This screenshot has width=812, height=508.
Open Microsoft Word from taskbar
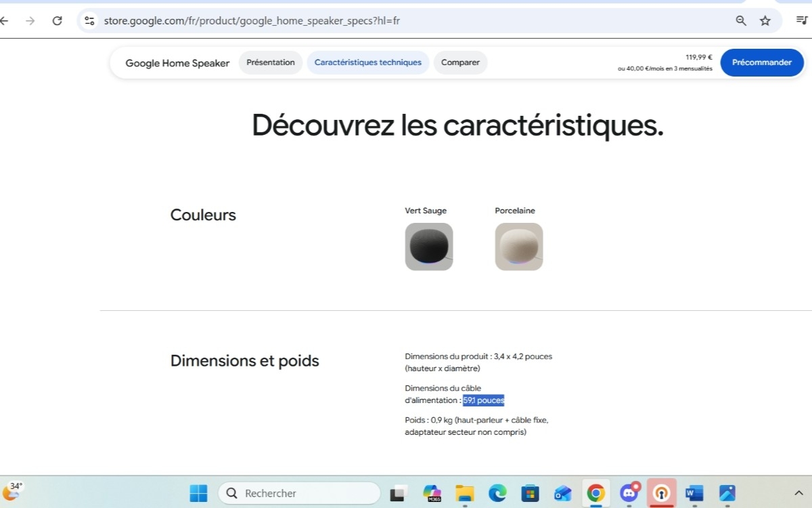(694, 493)
